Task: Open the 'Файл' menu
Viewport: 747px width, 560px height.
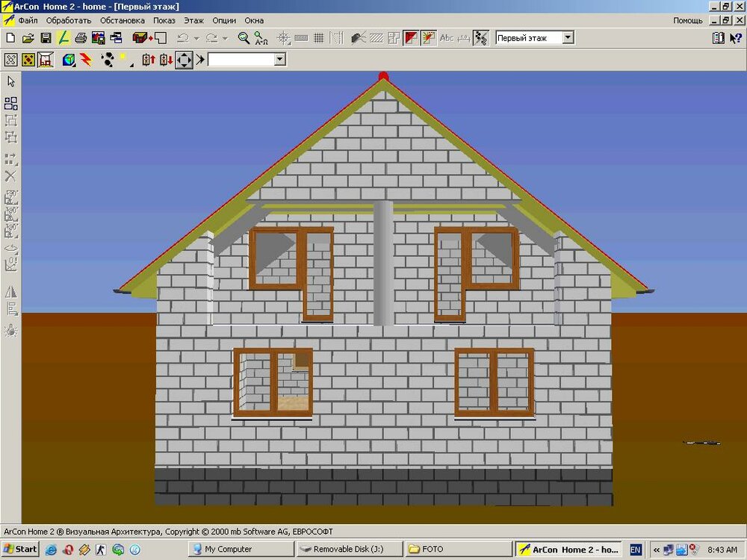Action: coord(28,20)
